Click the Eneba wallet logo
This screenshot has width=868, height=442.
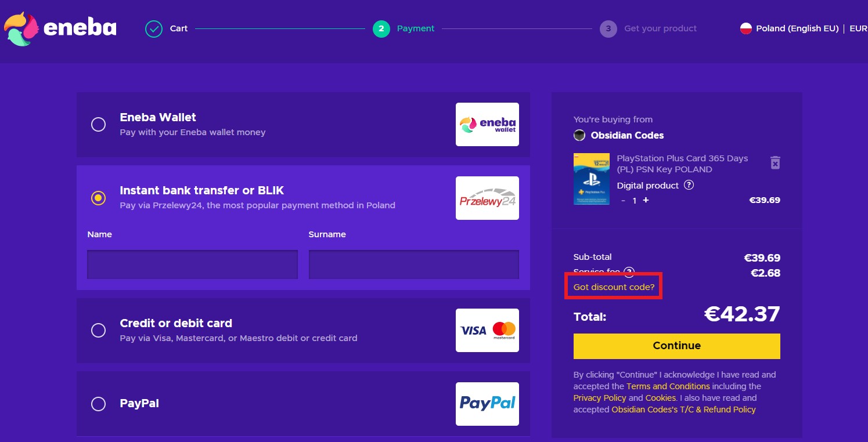(487, 124)
